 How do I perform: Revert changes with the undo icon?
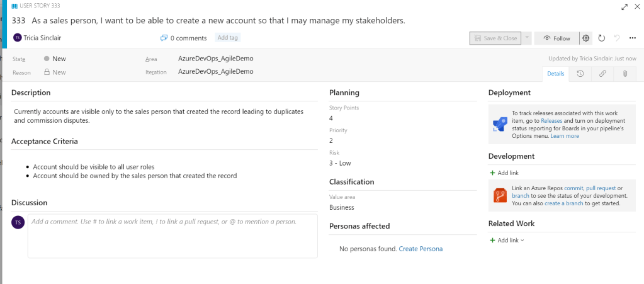[x=617, y=38]
